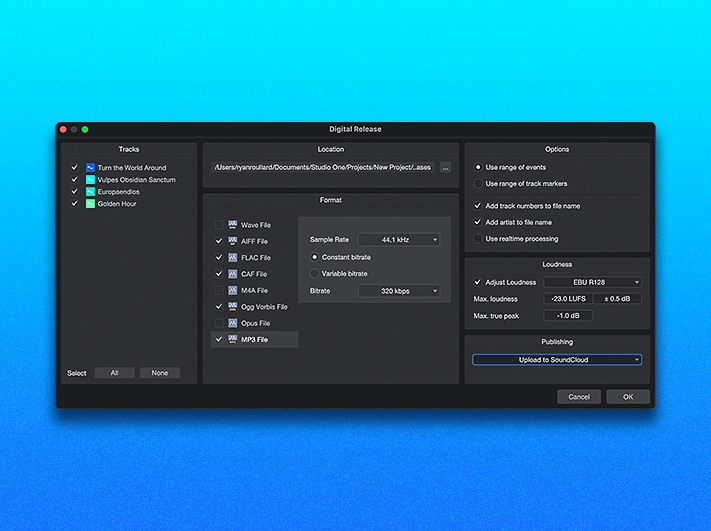Click the Europaendlos track icon

point(90,191)
